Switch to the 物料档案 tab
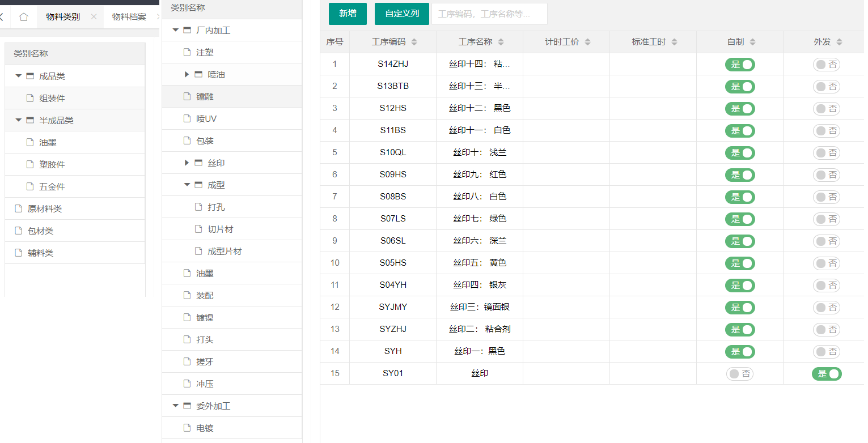This screenshot has height=443, width=868. (129, 17)
